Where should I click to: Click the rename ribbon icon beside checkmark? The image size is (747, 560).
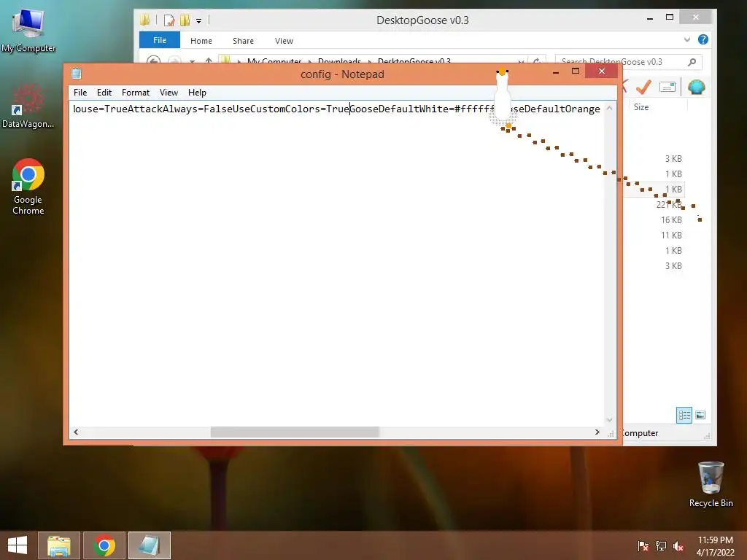(667, 87)
